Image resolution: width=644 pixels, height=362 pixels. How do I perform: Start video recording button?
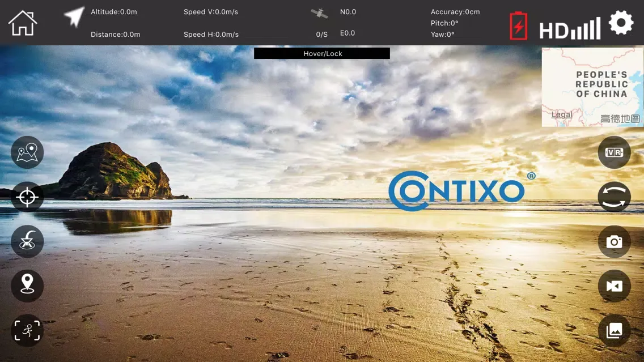click(614, 286)
